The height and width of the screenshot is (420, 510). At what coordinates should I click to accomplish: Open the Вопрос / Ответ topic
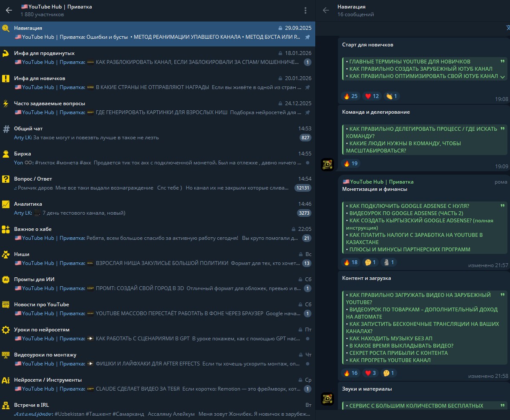pos(158,183)
